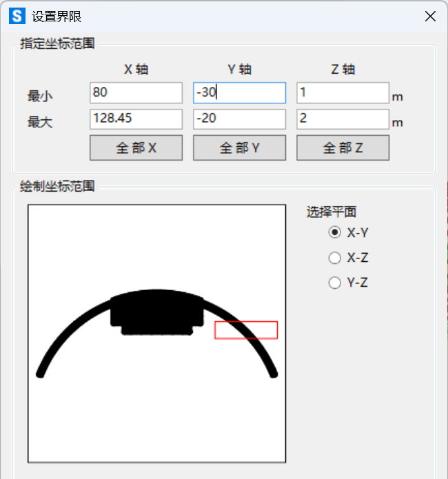Image resolution: width=448 pixels, height=479 pixels.
Task: Click the X axis minimum field showing 80
Action: [x=136, y=93]
